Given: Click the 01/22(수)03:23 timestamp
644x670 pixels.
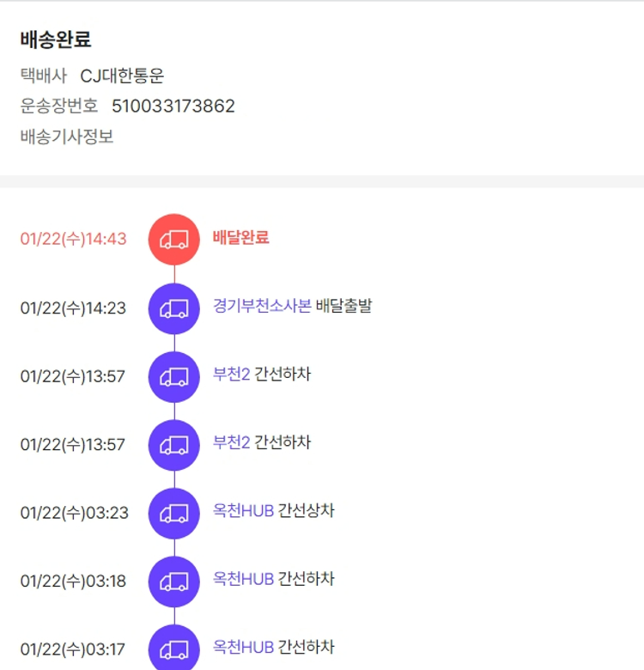Looking at the screenshot, I should pos(74,513).
